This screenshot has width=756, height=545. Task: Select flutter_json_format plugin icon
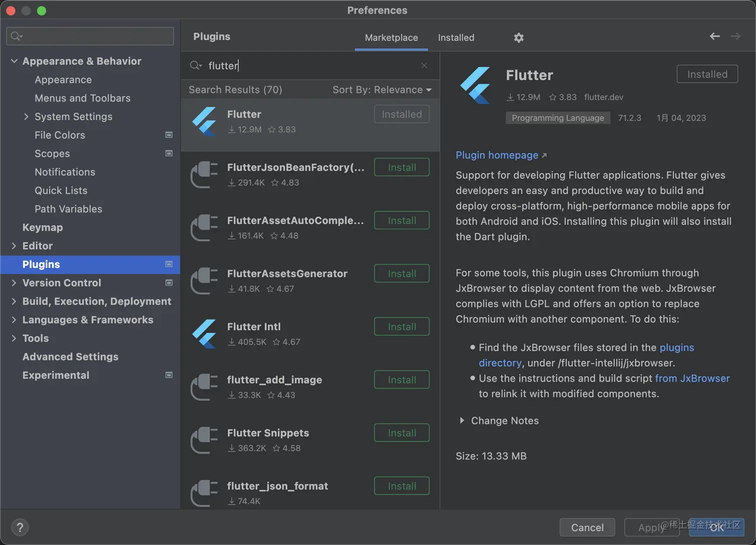click(204, 493)
